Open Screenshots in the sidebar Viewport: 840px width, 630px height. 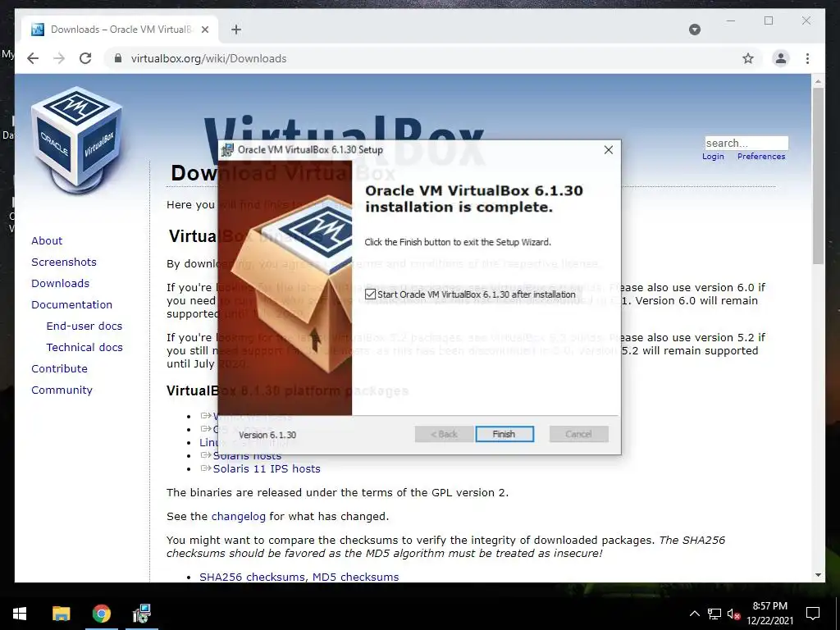[x=64, y=262]
